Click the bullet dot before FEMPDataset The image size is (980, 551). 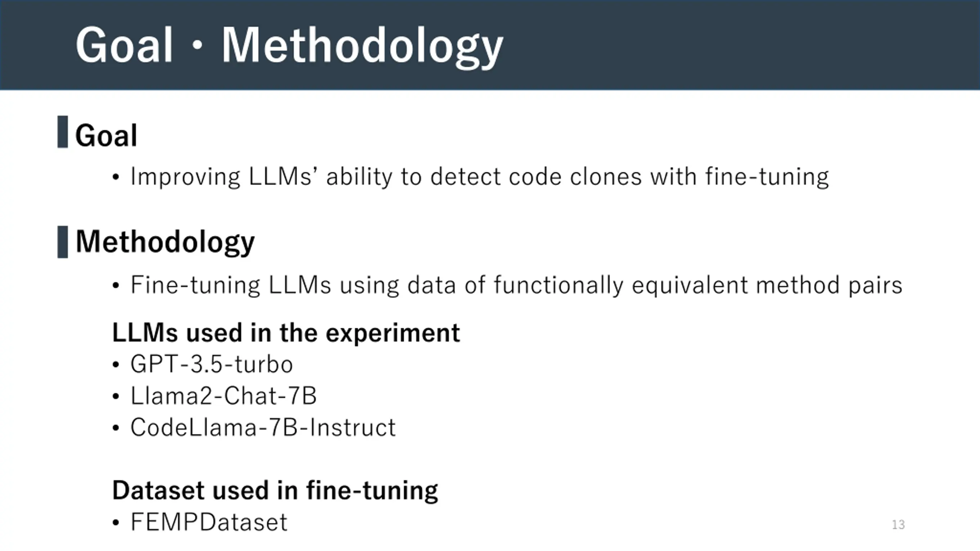click(x=116, y=523)
